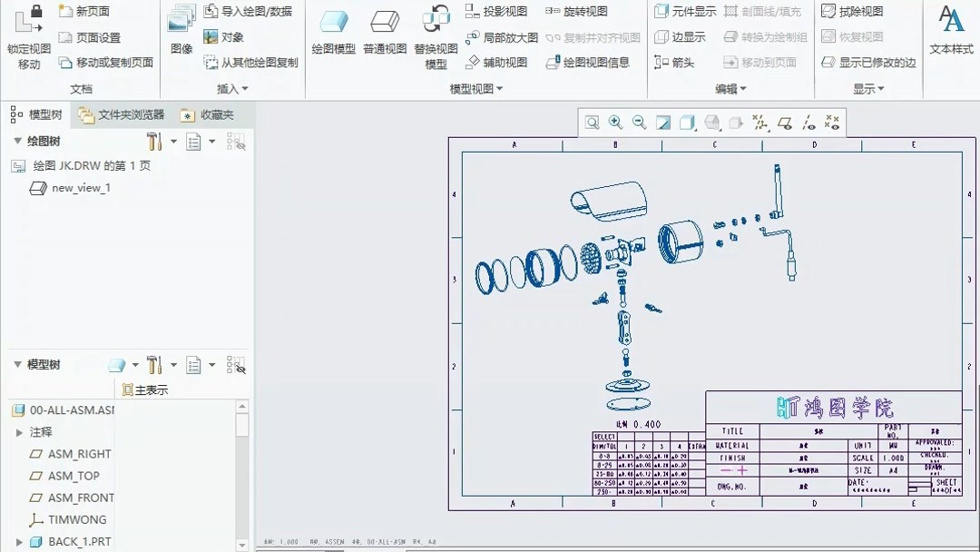Toggle datum point display in floating toolbar
This screenshot has height=552, width=980.
[x=833, y=121]
